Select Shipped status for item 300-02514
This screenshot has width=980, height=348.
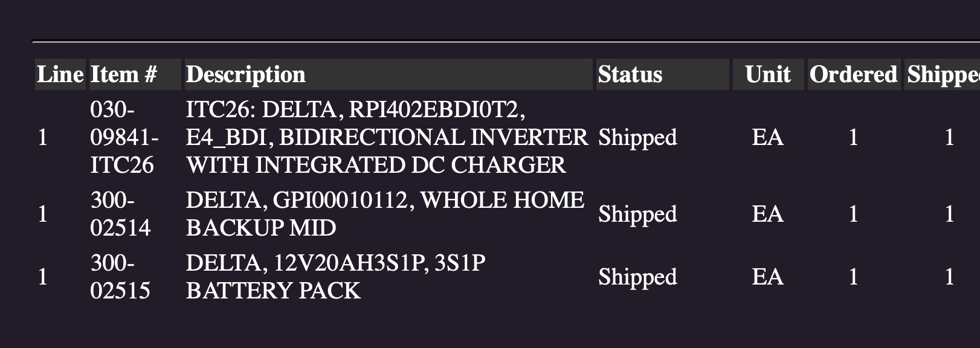[x=637, y=214]
